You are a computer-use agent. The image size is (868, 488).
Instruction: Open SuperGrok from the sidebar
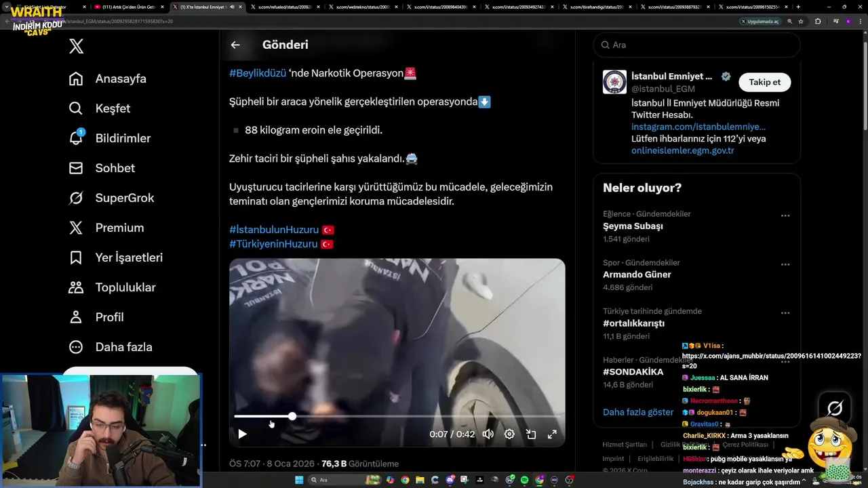click(111, 198)
